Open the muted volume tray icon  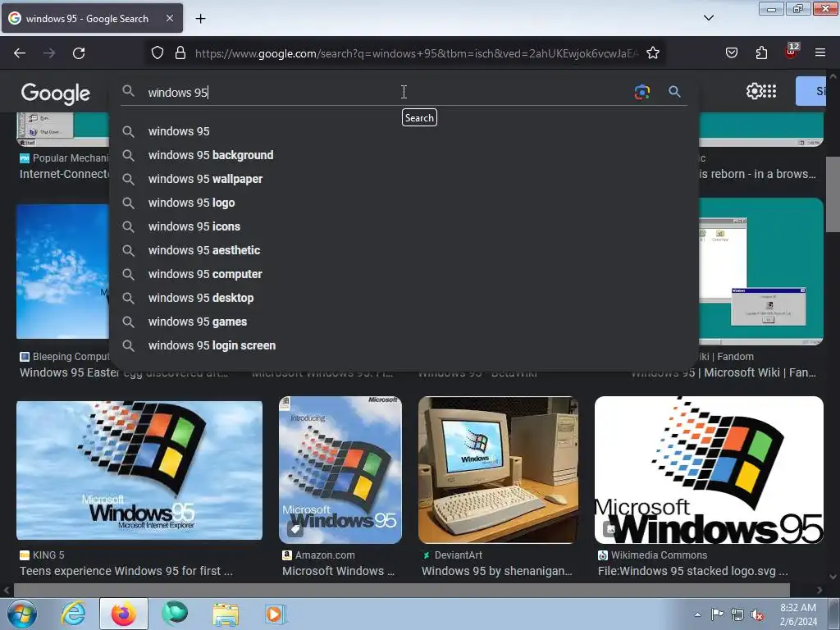coord(757,614)
